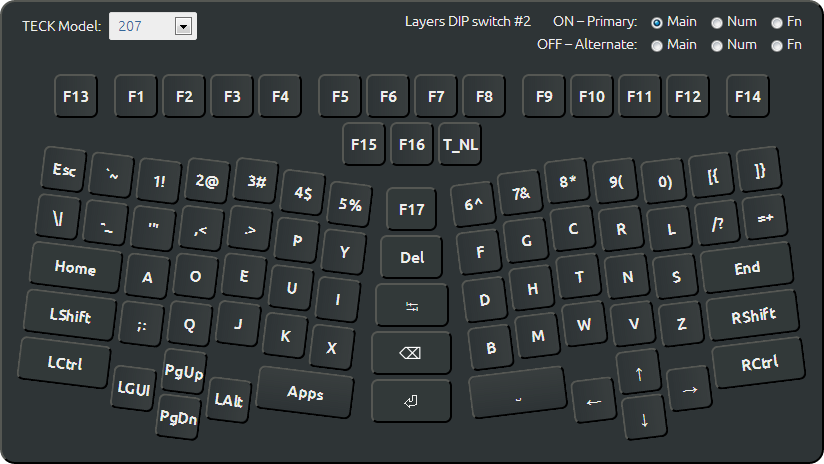Click the letter B key
The image size is (824, 464).
click(491, 347)
